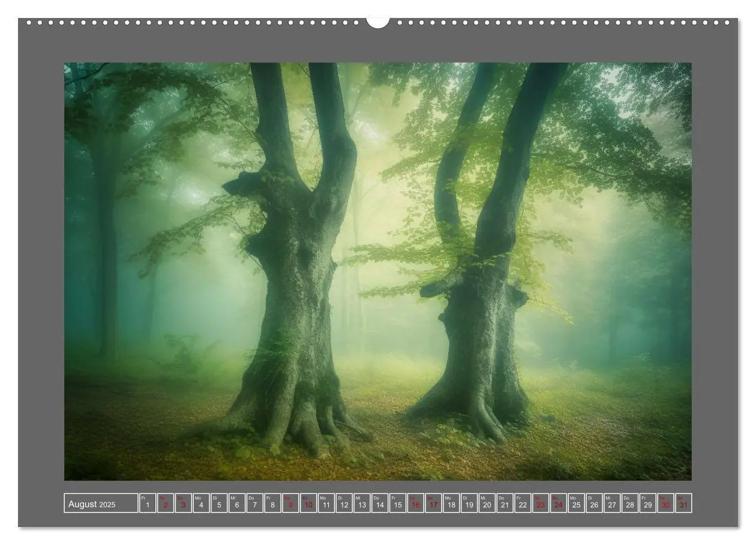Select red Saturday cell 2

click(x=166, y=504)
